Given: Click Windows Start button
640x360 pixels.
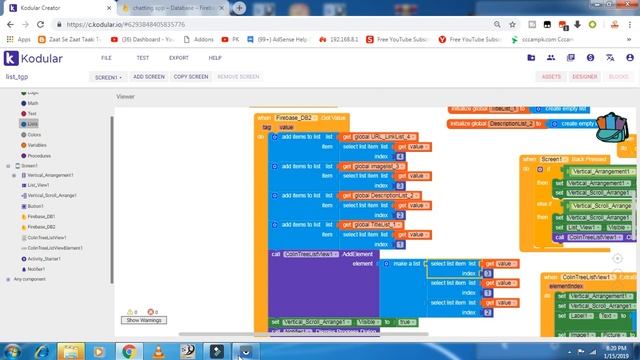Looking at the screenshot, I should click(12, 351).
